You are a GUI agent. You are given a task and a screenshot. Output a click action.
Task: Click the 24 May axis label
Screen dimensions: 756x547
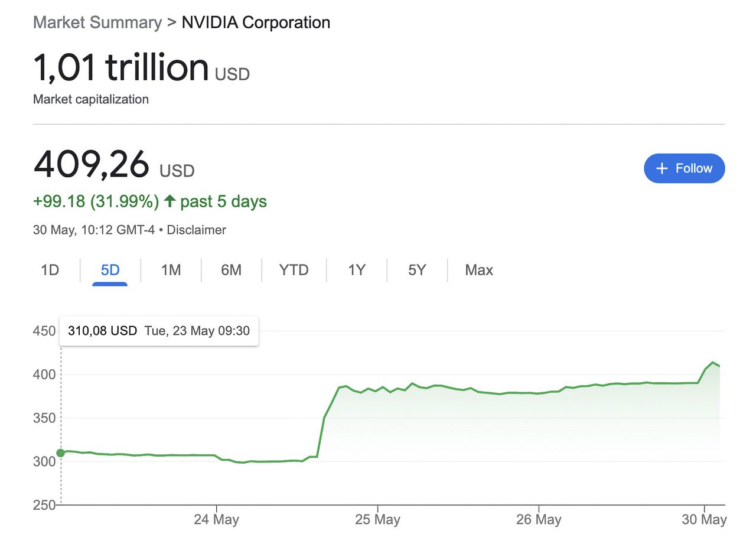217,520
